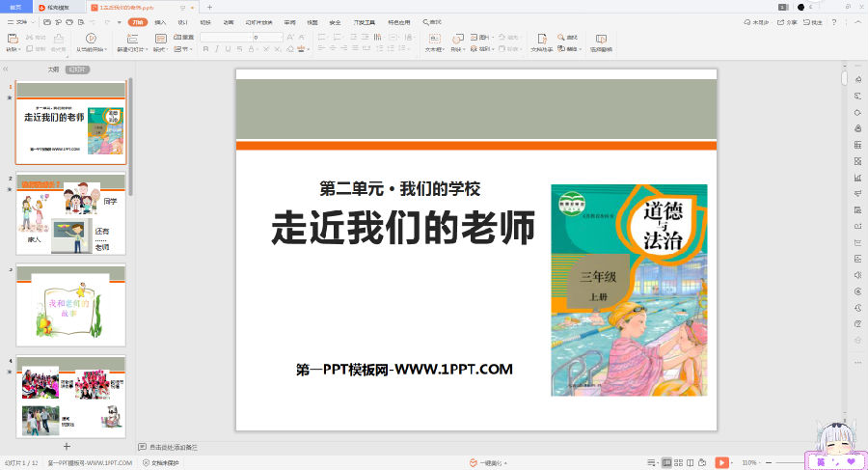
Task: Click the top icon in the right sidebar
Action: (857, 80)
